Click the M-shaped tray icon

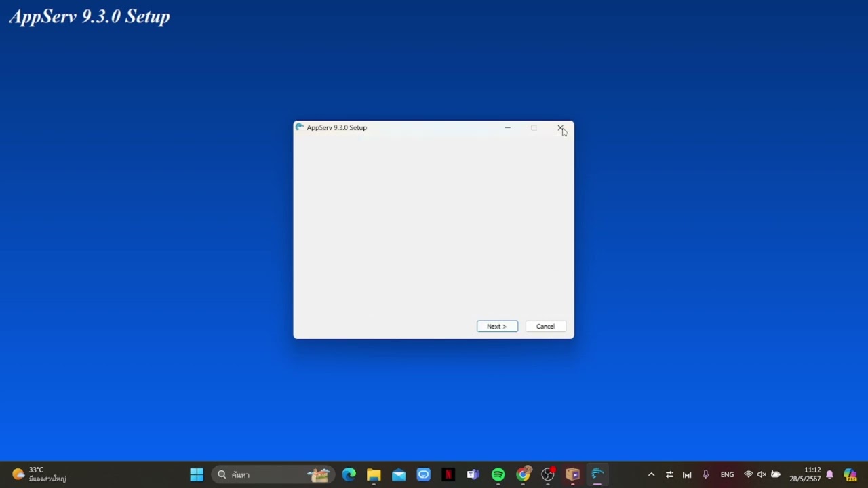pyautogui.click(x=687, y=474)
